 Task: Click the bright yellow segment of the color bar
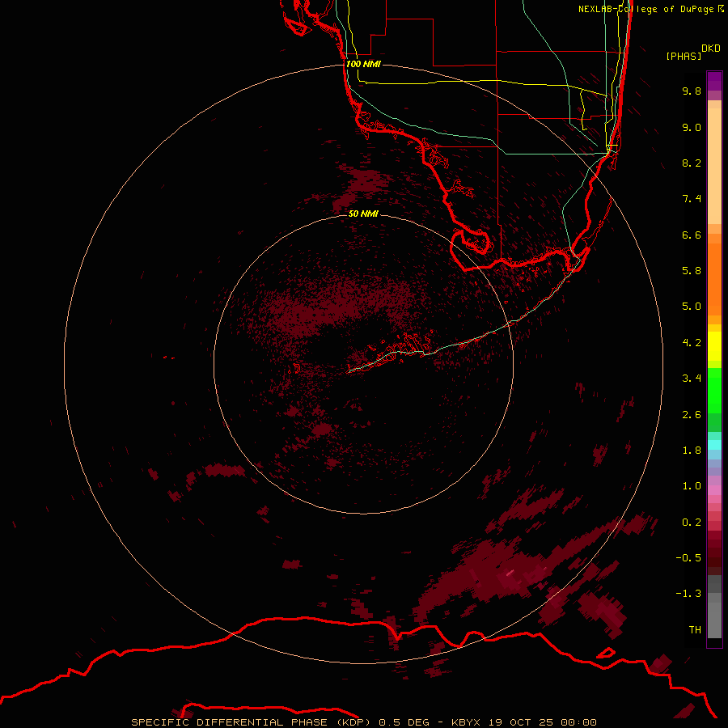pos(714,346)
